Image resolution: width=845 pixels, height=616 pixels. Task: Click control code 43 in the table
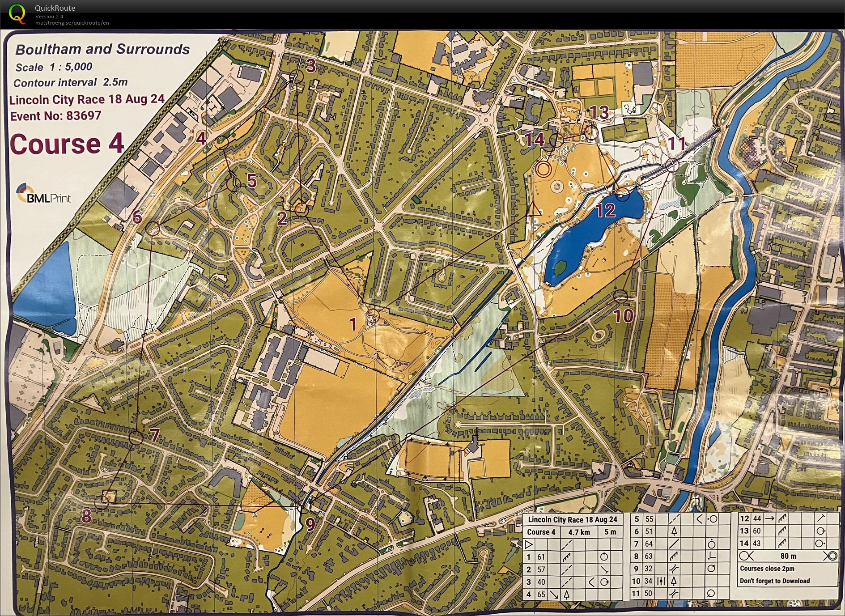(x=757, y=543)
